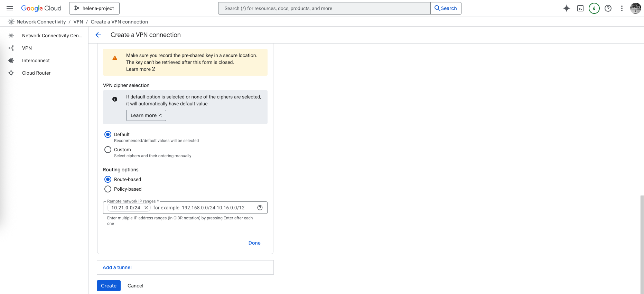Click the blue Create button
Viewport: 644px width, 294px height.
click(x=109, y=286)
